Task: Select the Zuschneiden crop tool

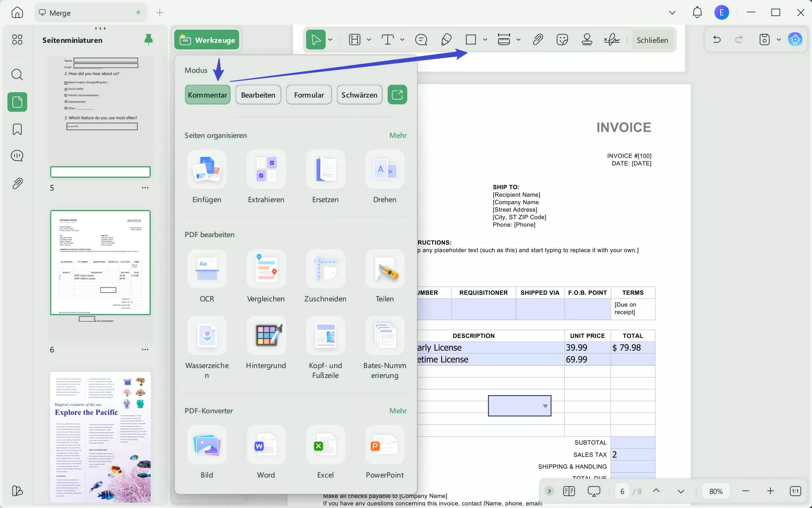Action: click(x=325, y=269)
